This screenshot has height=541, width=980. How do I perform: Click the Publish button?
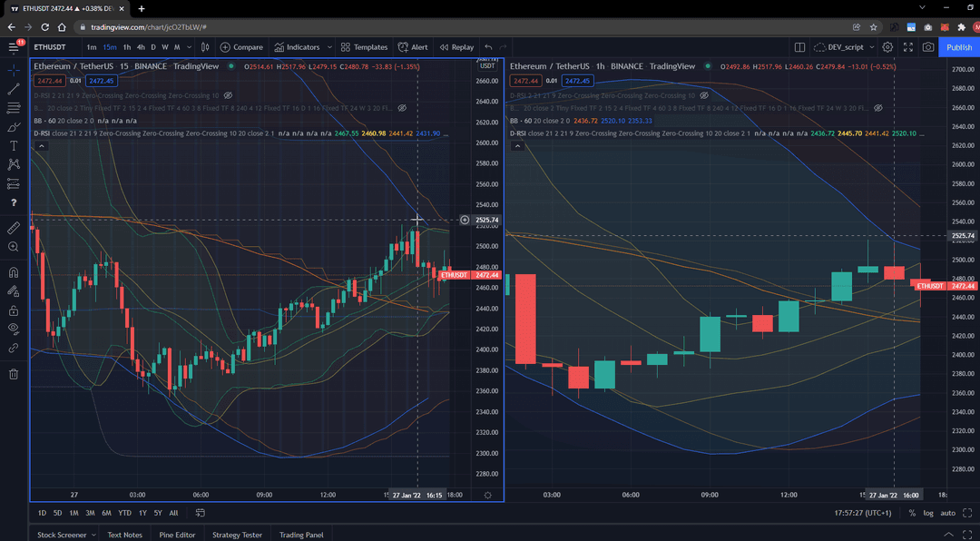point(959,47)
